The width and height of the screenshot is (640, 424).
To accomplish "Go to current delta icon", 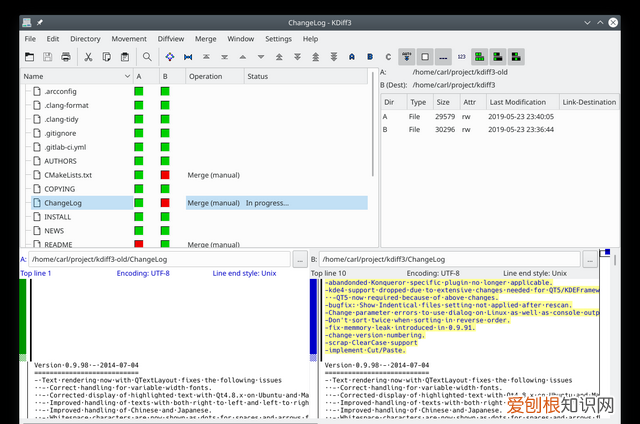I will click(170, 57).
